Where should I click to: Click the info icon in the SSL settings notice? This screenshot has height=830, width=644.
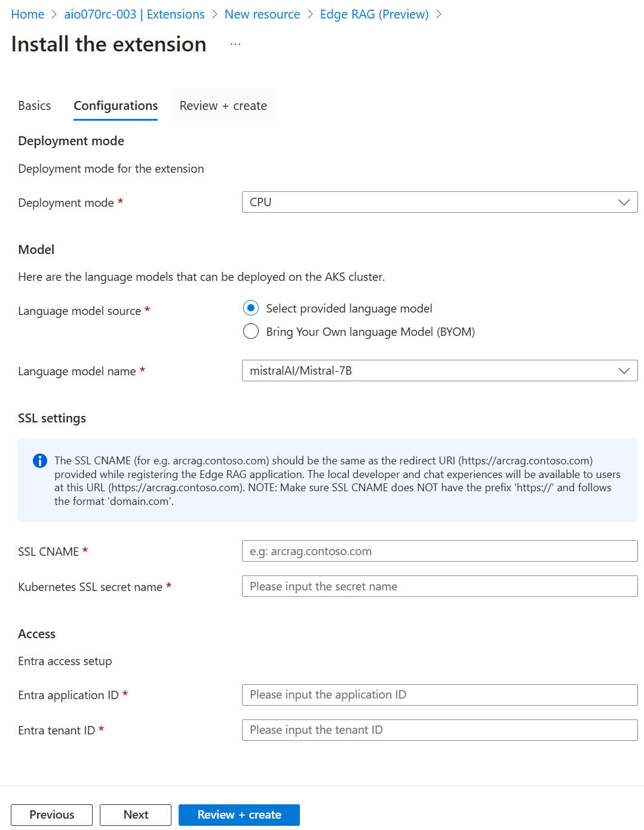click(39, 461)
